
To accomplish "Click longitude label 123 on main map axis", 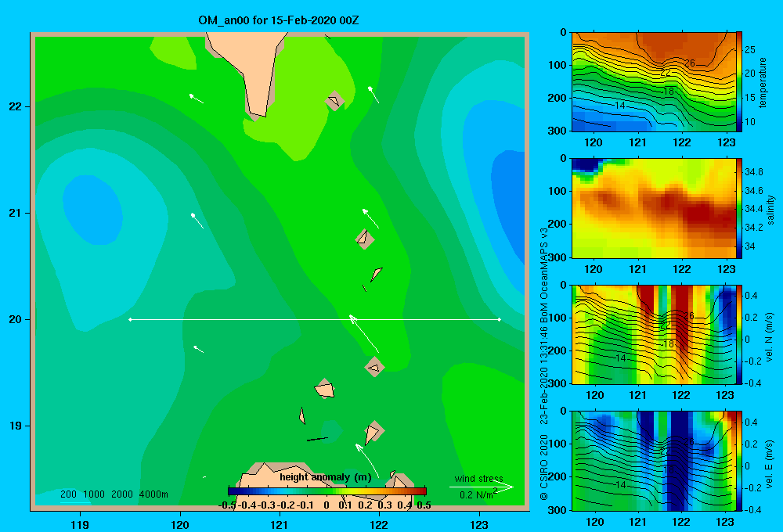I will pyautogui.click(x=479, y=524).
